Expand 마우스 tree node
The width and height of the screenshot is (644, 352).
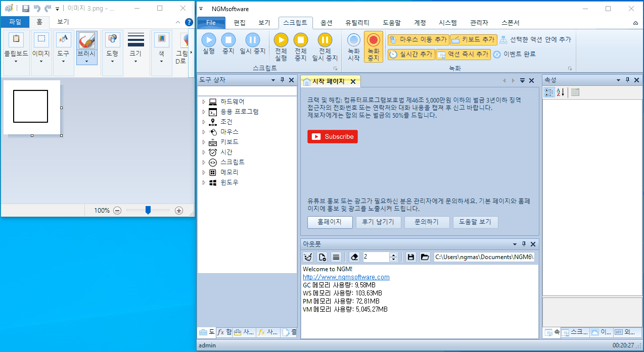coord(204,132)
